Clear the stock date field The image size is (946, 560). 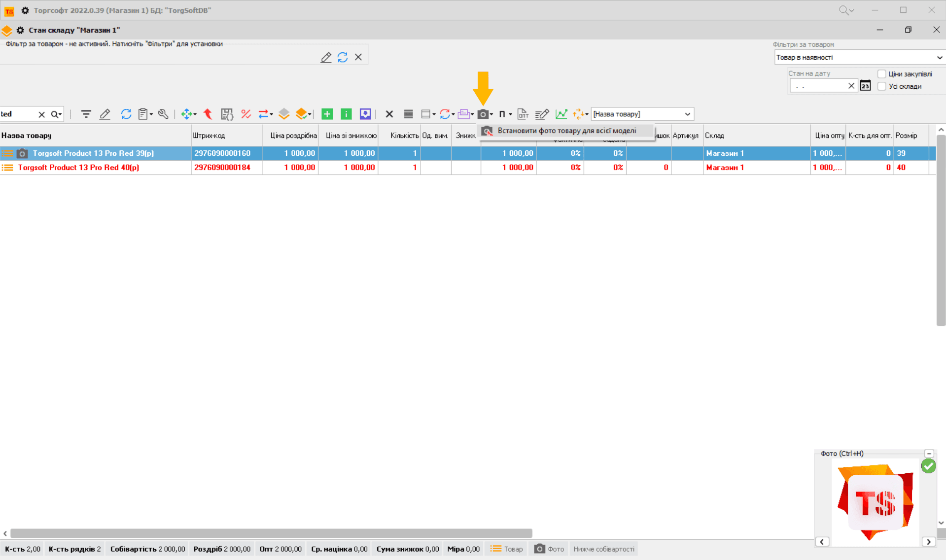click(851, 86)
